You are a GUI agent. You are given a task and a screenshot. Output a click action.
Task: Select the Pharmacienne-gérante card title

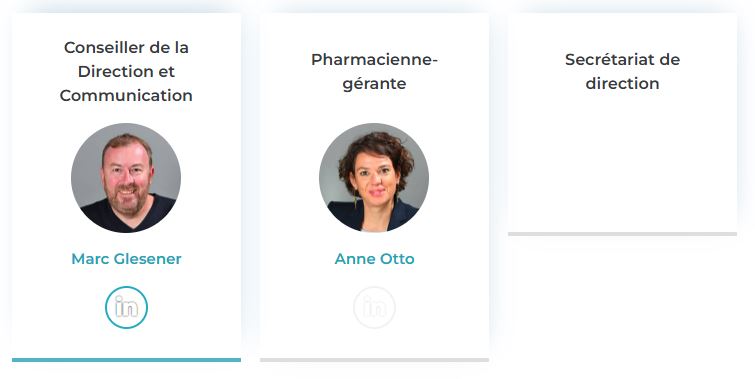click(x=374, y=71)
